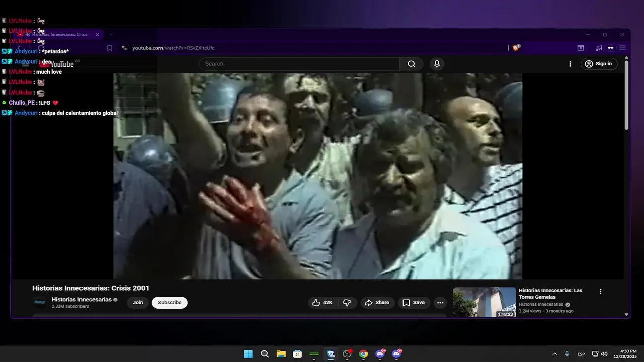Click Andycuri's '*petardos*' chat message
The width and height of the screenshot is (644, 362).
point(55,51)
